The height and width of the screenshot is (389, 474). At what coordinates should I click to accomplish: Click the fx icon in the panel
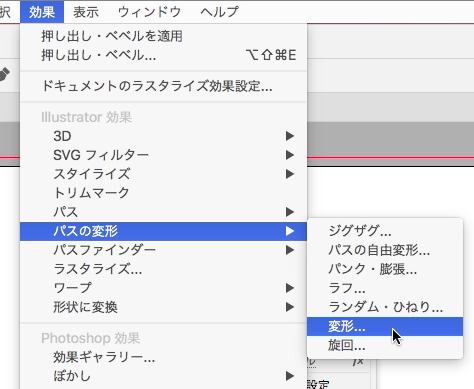click(x=359, y=362)
